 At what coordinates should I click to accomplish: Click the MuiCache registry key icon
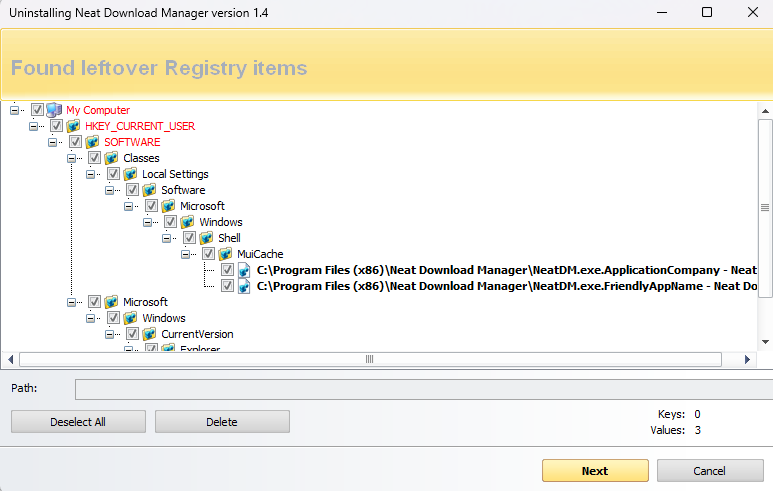tap(225, 254)
